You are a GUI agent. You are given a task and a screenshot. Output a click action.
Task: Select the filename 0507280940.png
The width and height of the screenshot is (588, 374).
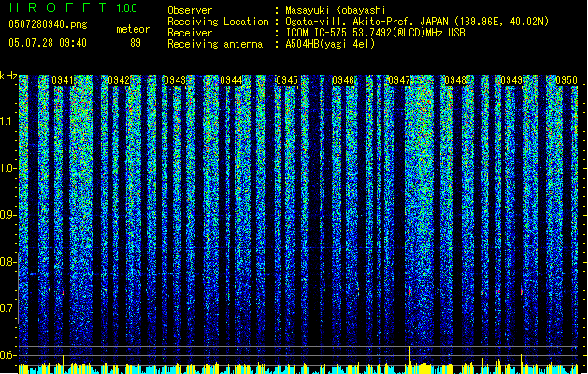coord(48,25)
